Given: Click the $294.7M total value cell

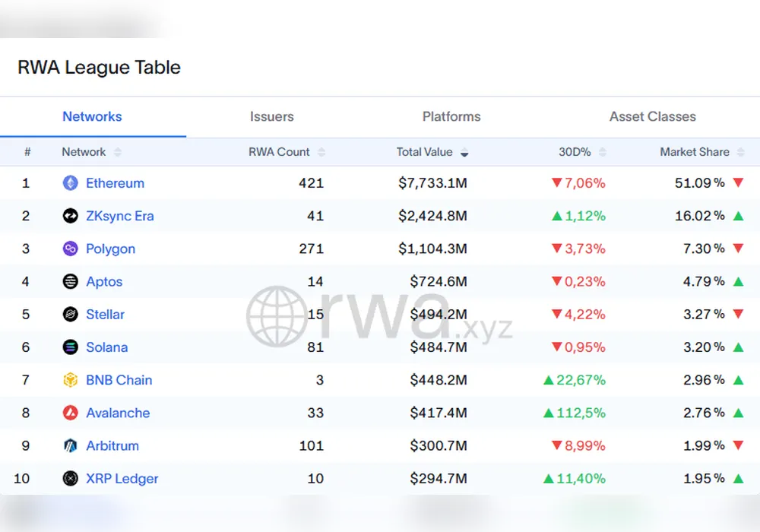Looking at the screenshot, I should click(x=439, y=479).
